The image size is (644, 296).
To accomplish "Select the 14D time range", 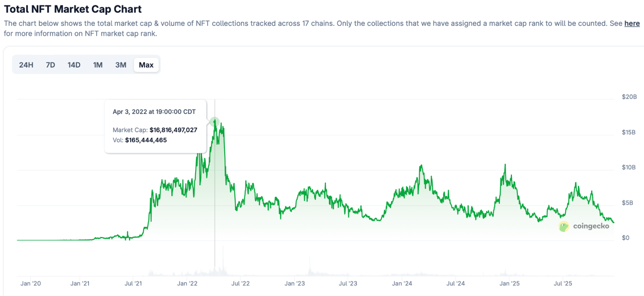I will (74, 65).
